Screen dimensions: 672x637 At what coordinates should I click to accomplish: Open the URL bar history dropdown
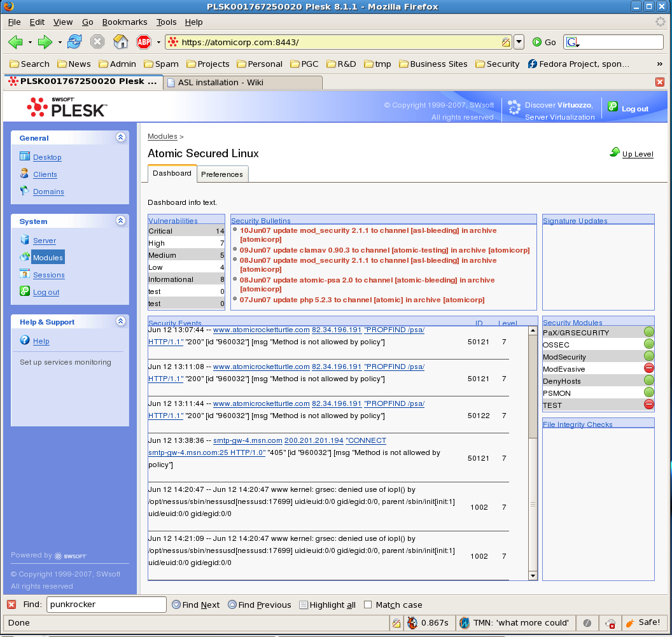tap(519, 42)
